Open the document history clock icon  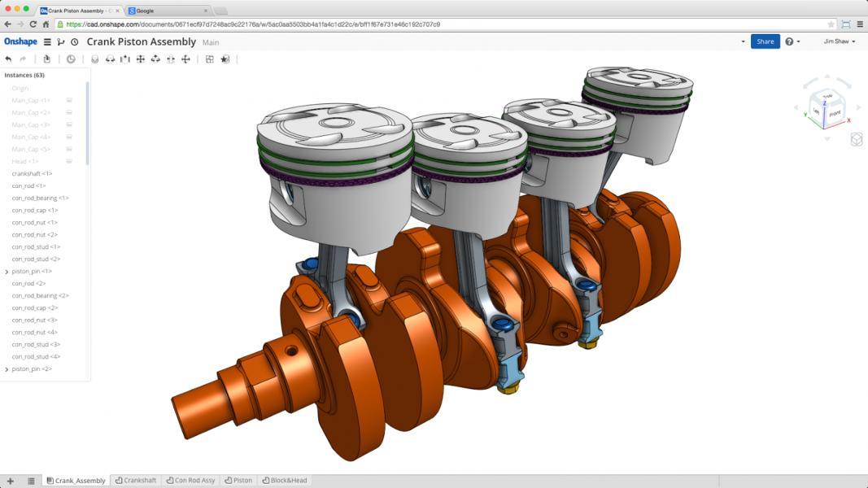pyautogui.click(x=75, y=41)
